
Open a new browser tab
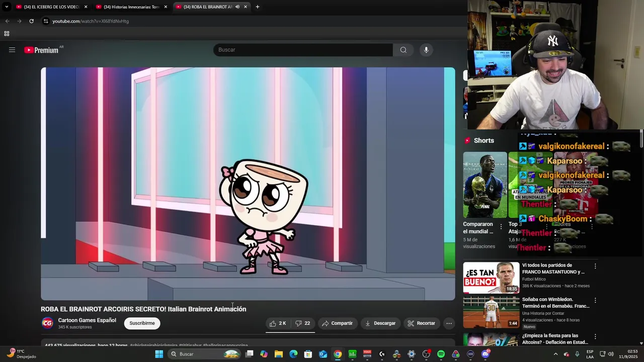point(258,7)
